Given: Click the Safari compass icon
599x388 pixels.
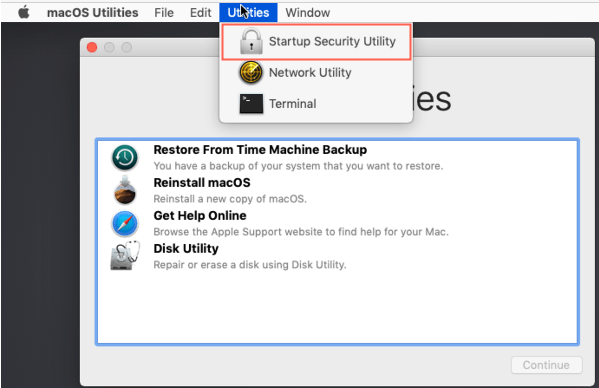Looking at the screenshot, I should [125, 223].
